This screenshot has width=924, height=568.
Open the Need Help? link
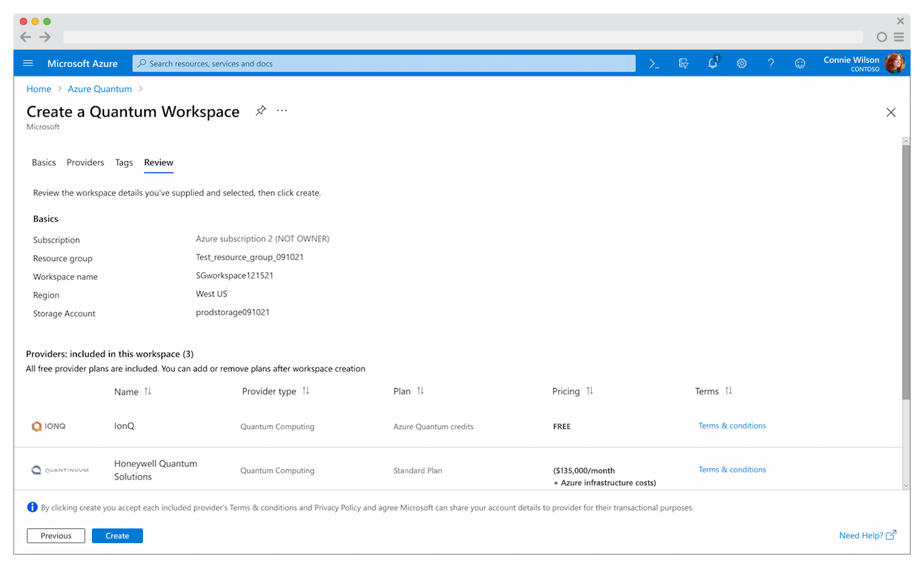(868, 536)
